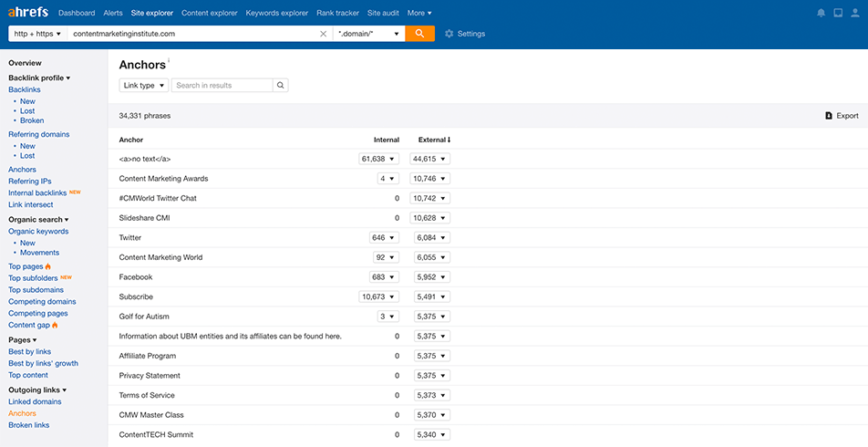Image resolution: width=868 pixels, height=447 pixels.
Task: Click the magnifier icon in results search
Action: [x=281, y=86]
